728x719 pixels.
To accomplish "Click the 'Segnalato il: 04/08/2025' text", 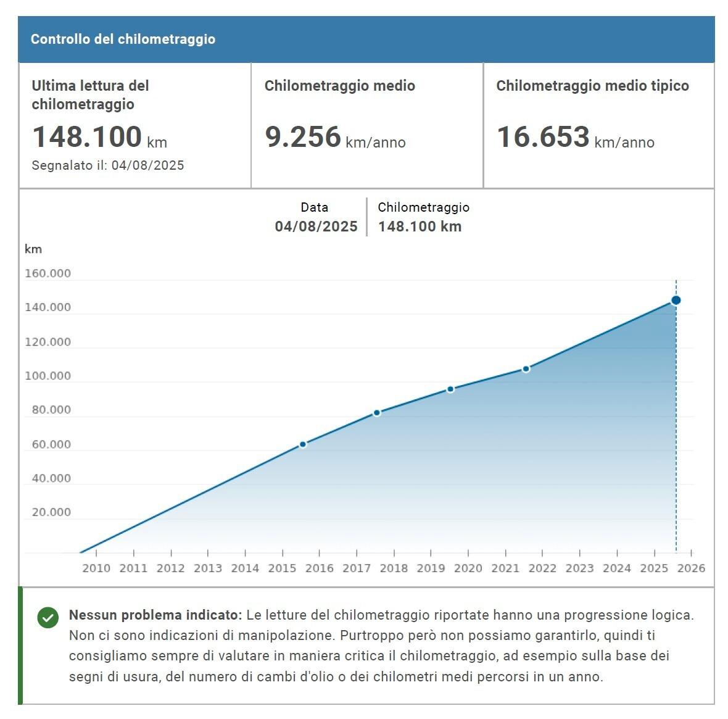I will pyautogui.click(x=107, y=165).
